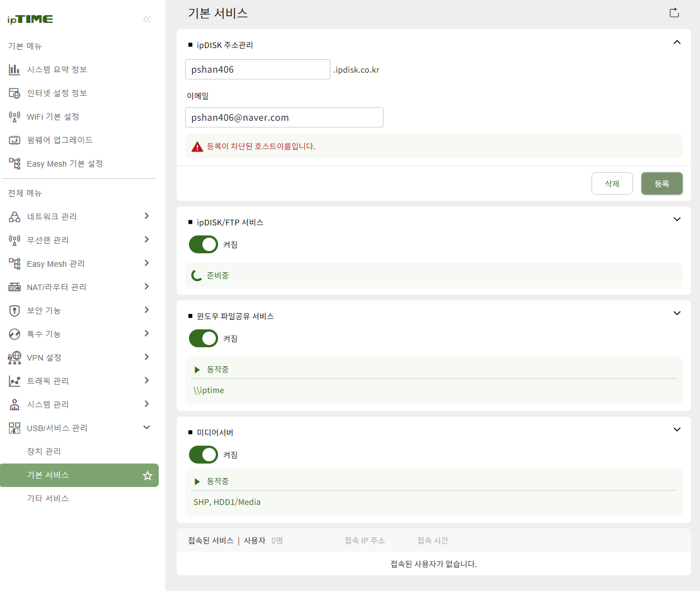Viewport: 700px width, 591px height.
Task: Click the Easy Mesh 기본 설정 icon
Action: pos(15,163)
